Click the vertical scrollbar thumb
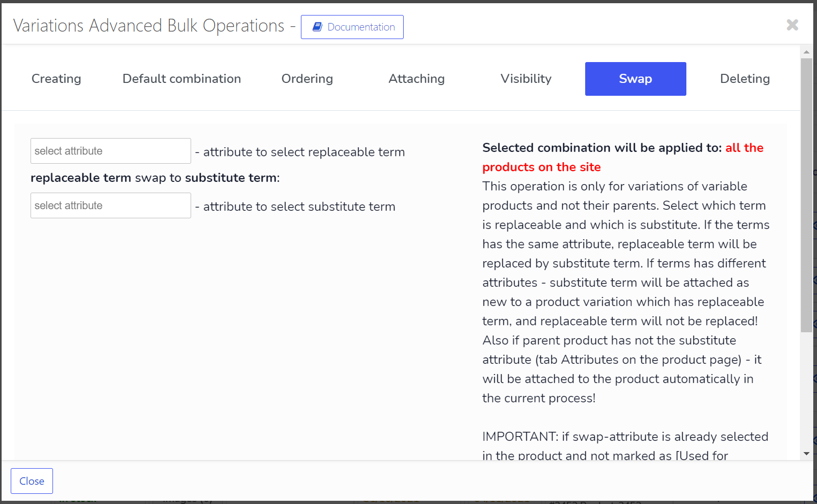 coord(806,195)
